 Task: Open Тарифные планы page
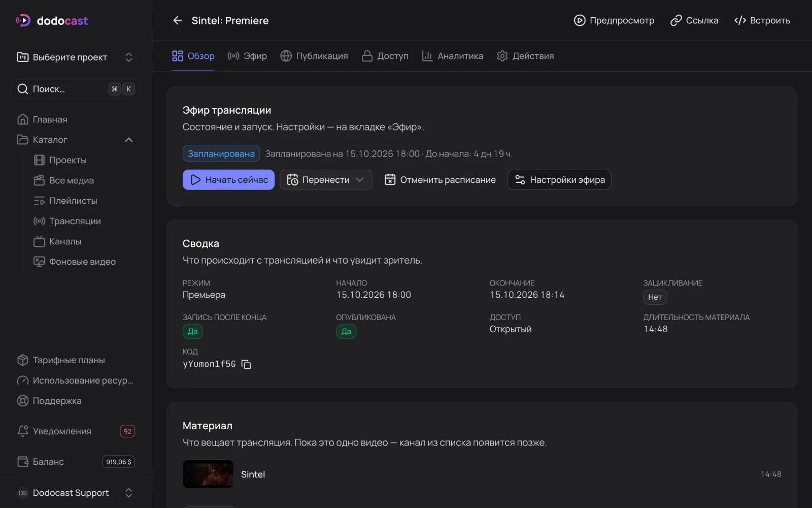[76, 360]
